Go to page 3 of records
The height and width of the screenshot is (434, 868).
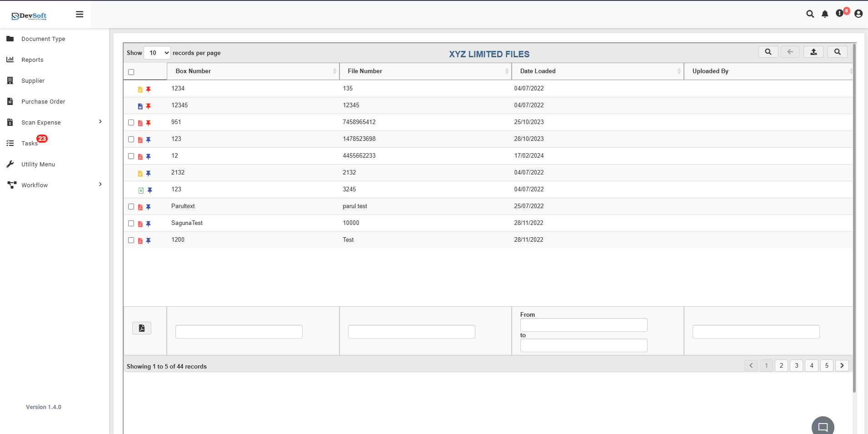[x=796, y=366]
